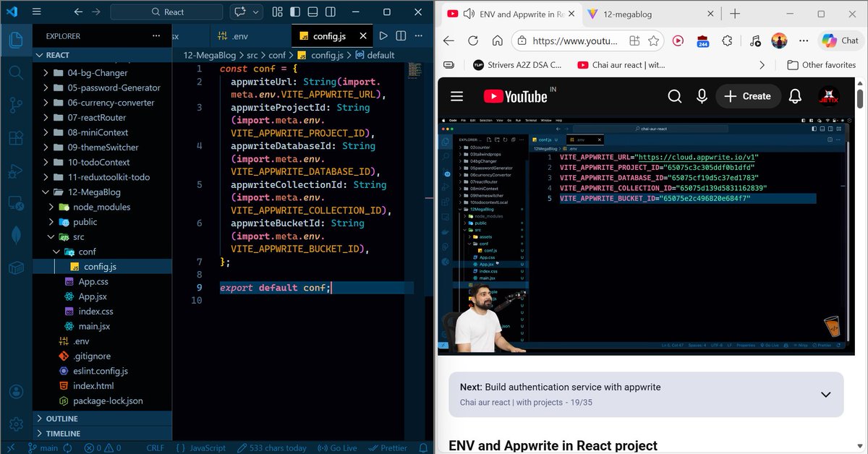Viewport: 868px width, 454px height.
Task: Toggle the bottom panel in VS Code
Action: click(314, 12)
